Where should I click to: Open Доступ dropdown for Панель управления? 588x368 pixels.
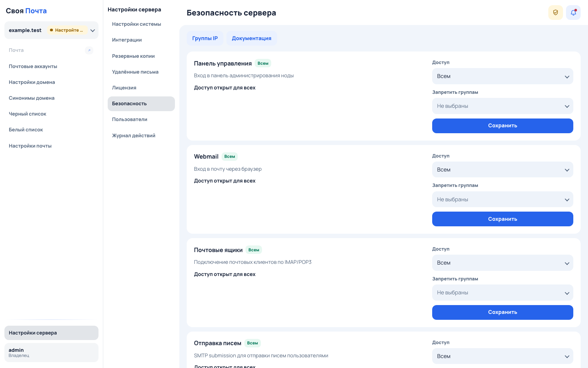click(502, 76)
